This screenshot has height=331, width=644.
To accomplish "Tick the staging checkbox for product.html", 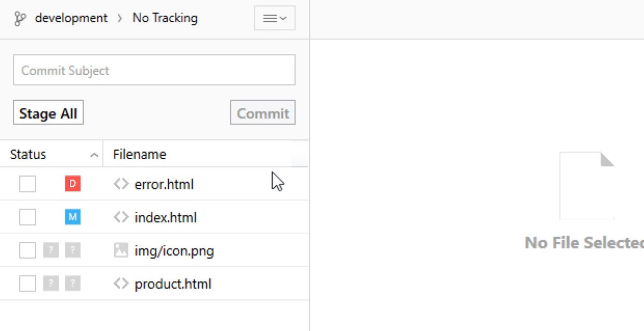I will pyautogui.click(x=28, y=284).
